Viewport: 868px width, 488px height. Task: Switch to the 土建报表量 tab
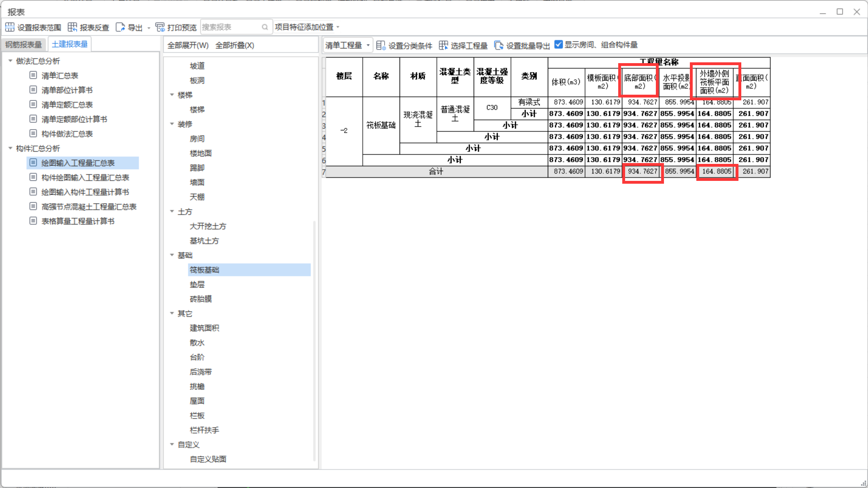(x=70, y=44)
